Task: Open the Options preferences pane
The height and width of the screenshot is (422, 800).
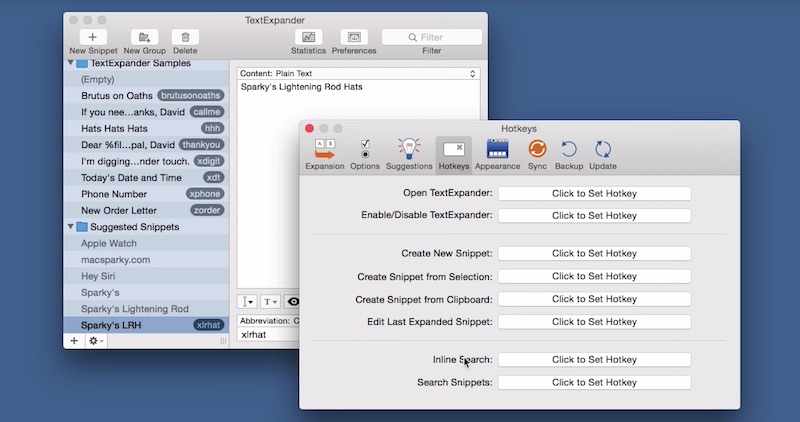Action: click(x=365, y=154)
